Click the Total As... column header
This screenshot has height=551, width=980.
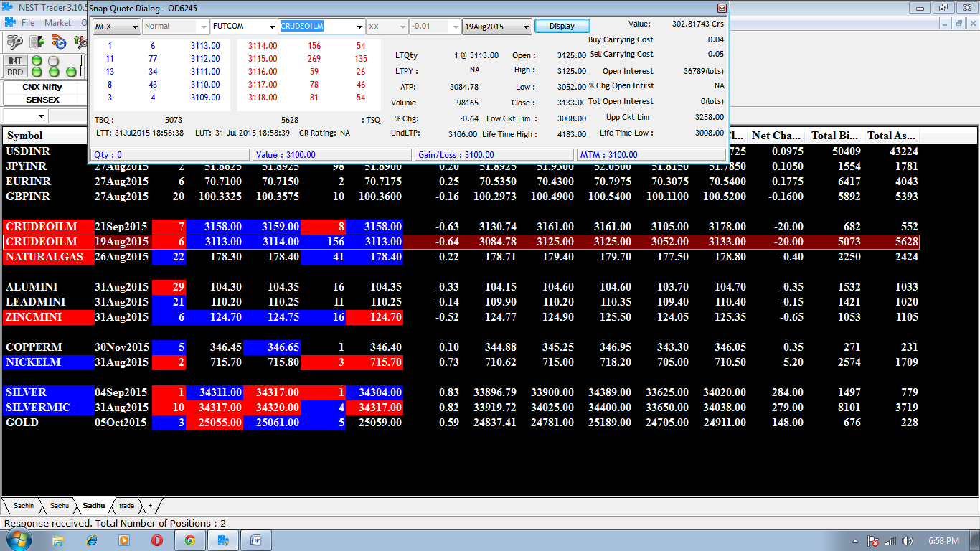(x=891, y=136)
